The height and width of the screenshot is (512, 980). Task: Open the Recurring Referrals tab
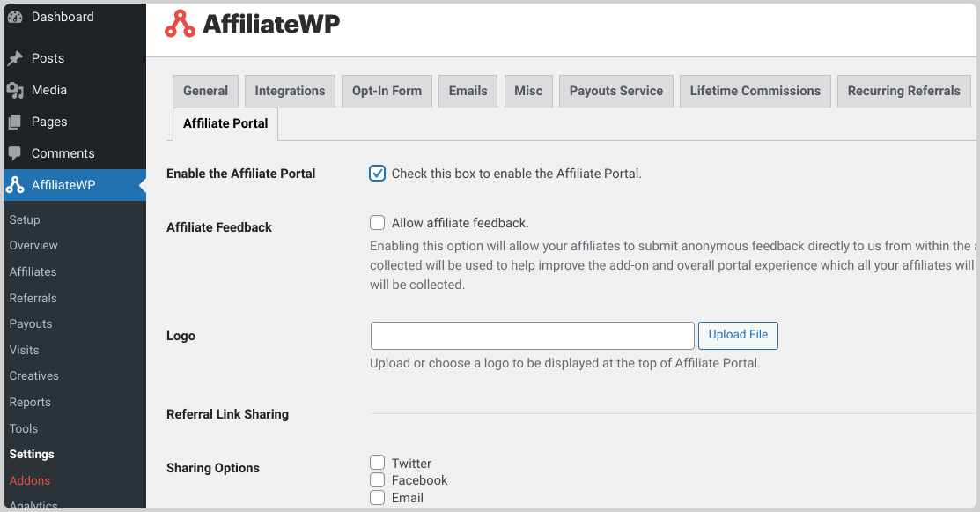tap(903, 91)
